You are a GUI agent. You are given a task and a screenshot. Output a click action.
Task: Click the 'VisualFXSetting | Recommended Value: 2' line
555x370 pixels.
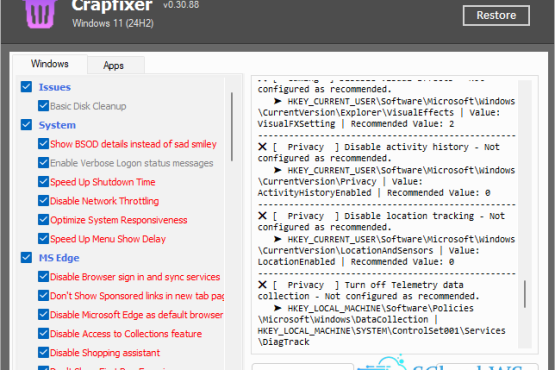coord(356,124)
